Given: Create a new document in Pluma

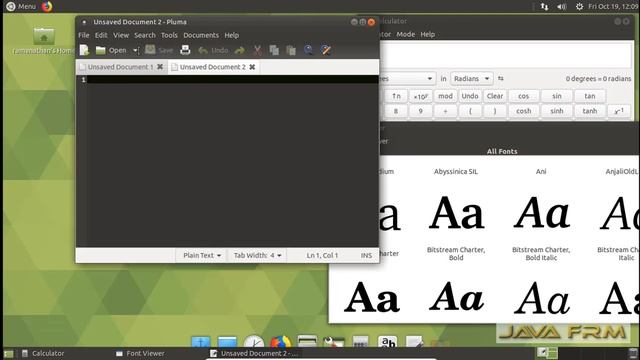Looking at the screenshot, I should [x=84, y=50].
